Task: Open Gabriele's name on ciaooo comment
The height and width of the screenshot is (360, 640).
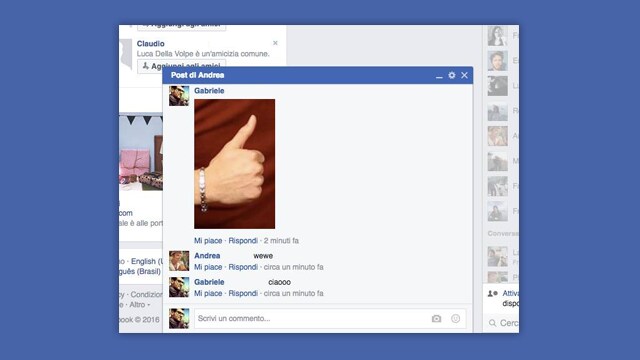Action: coord(209,282)
